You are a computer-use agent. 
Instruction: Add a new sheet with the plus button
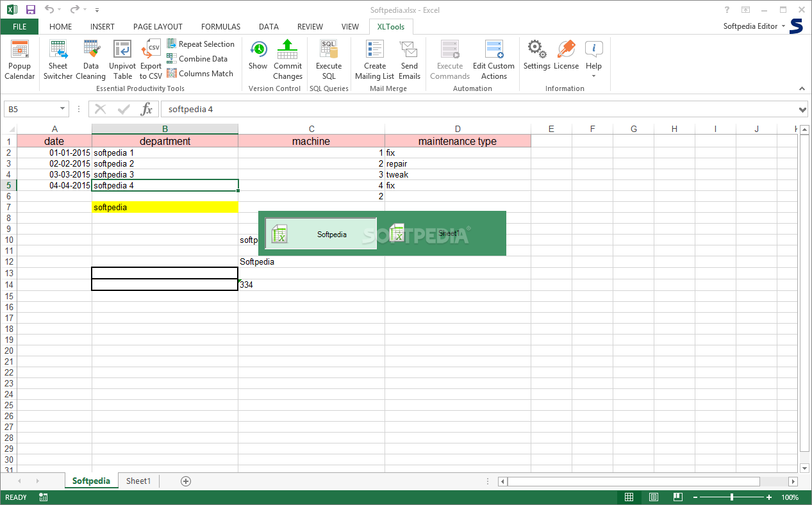186,481
